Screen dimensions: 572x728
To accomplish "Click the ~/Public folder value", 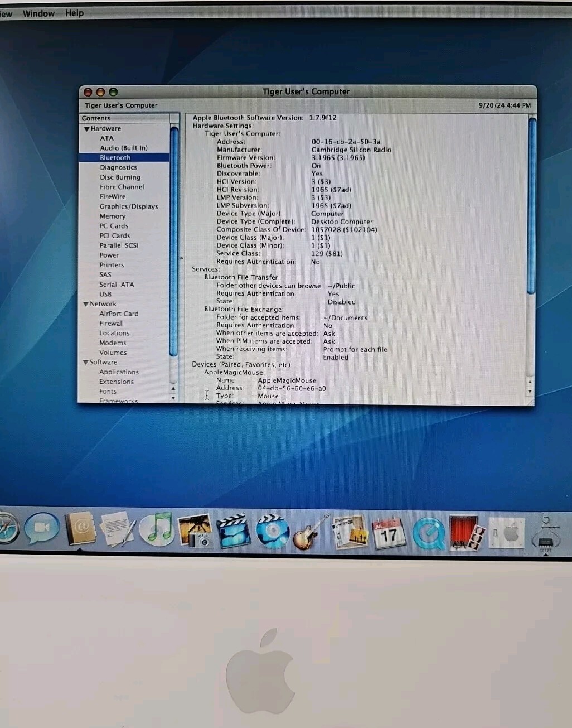I will tap(341, 286).
